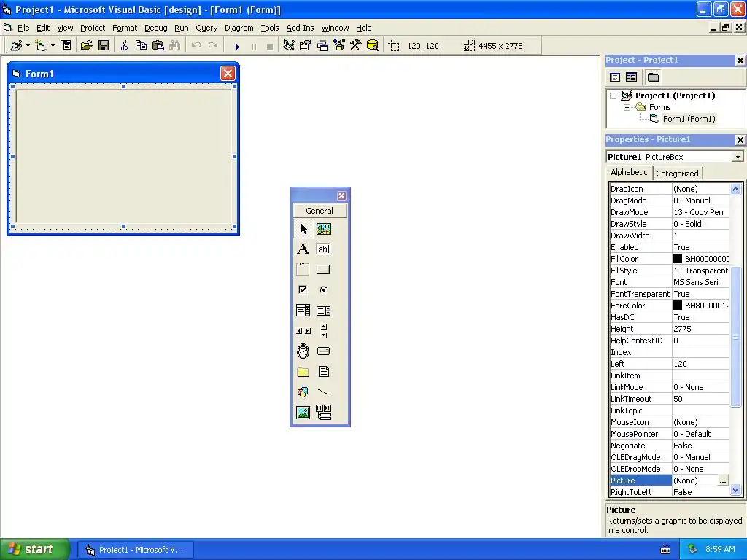Open Data View Window from toolbar

coord(373,46)
